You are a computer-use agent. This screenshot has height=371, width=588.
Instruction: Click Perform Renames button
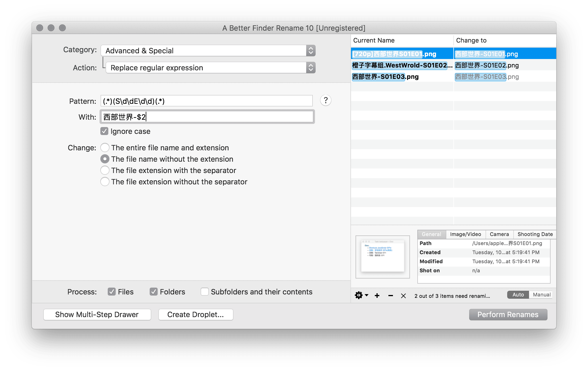tap(508, 315)
